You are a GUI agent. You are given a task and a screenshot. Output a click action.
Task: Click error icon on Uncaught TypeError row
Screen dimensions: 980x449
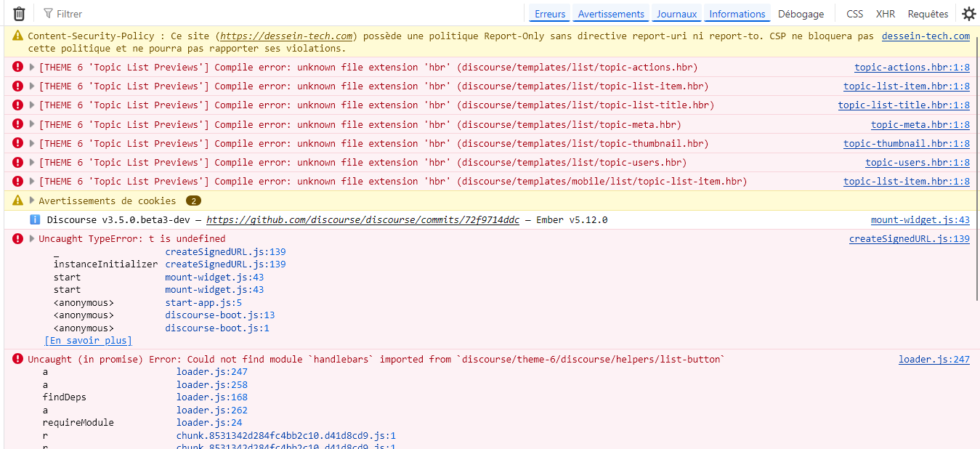[18, 238]
